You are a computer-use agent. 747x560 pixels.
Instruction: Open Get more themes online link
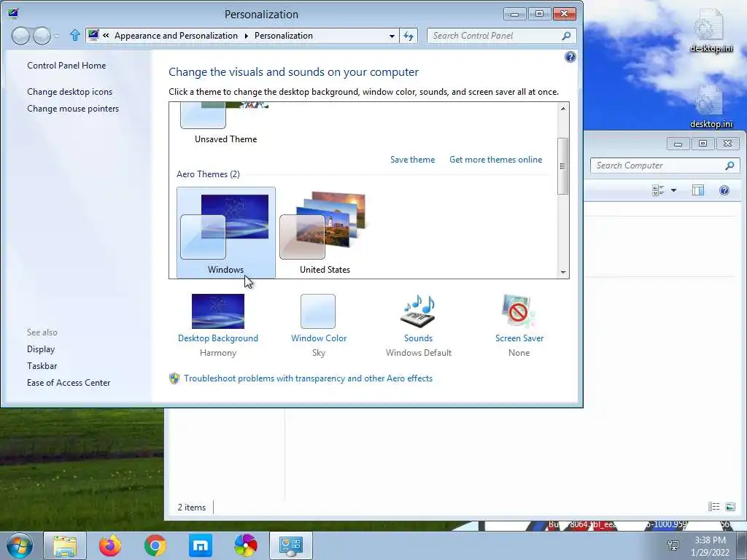[495, 160]
